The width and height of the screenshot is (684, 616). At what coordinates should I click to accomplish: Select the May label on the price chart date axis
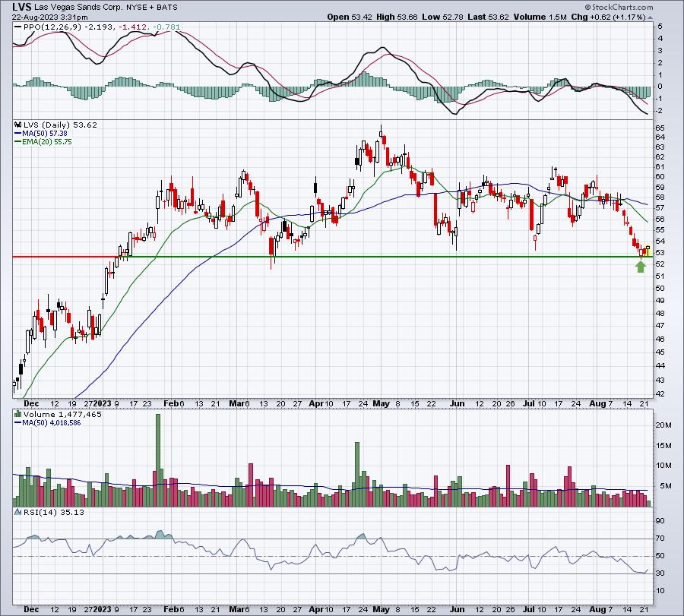coord(382,403)
